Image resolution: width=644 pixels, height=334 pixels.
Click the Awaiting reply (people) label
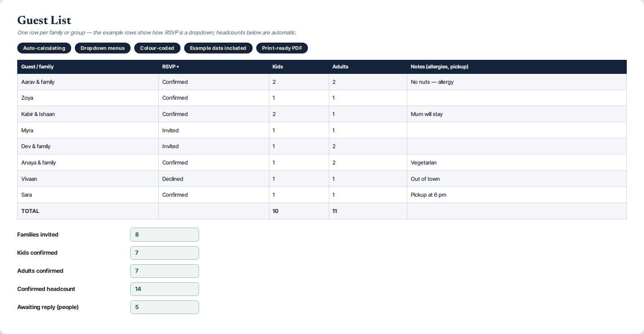tap(48, 307)
